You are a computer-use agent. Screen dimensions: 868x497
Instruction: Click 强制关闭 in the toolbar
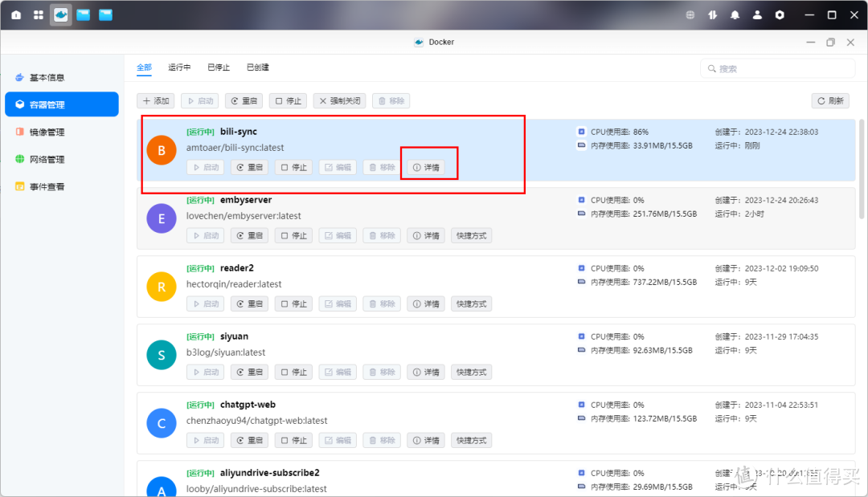339,100
